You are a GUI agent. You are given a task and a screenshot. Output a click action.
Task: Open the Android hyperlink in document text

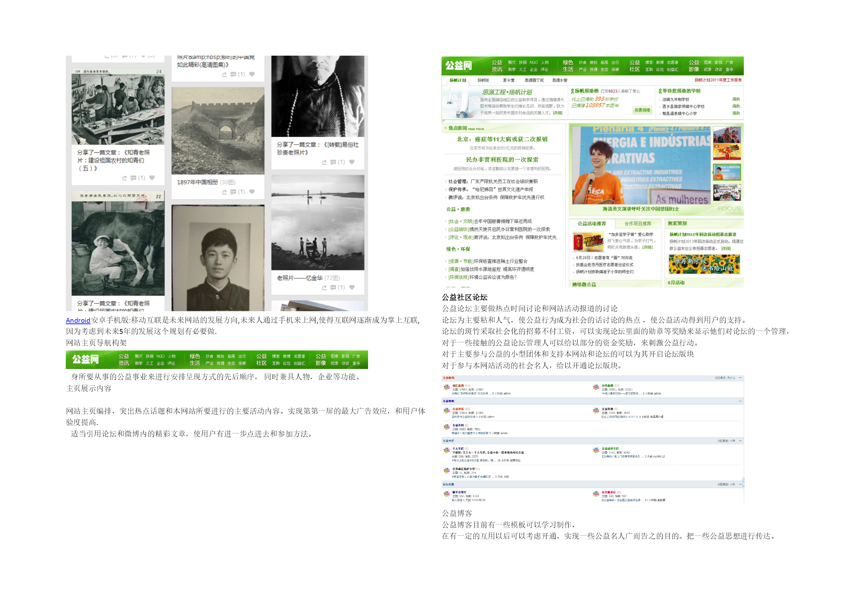coord(78,320)
